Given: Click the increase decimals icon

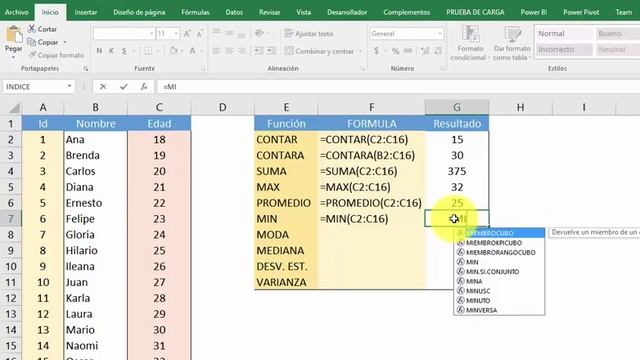Looking at the screenshot, I should (x=425, y=51).
